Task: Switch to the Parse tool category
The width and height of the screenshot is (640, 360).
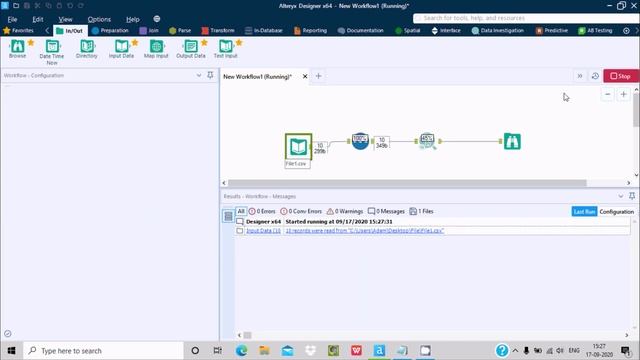Action: coord(180,31)
